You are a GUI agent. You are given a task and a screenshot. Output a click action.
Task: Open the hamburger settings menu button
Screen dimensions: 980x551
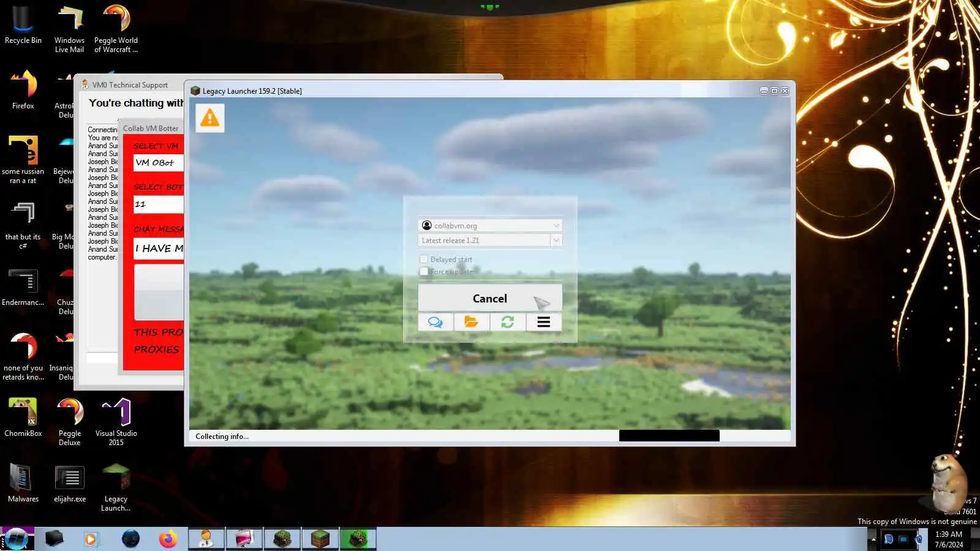point(544,322)
